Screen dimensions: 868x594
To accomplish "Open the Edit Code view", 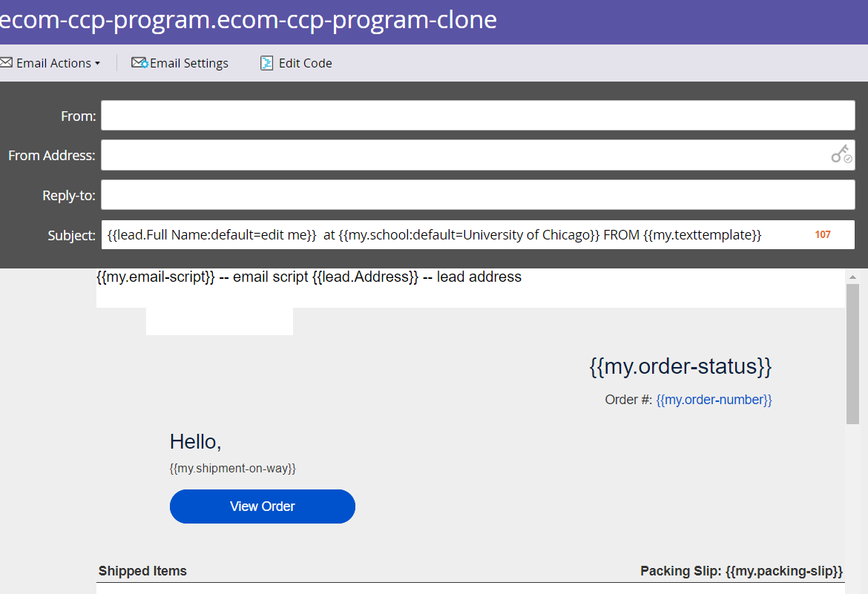I will pos(304,62).
